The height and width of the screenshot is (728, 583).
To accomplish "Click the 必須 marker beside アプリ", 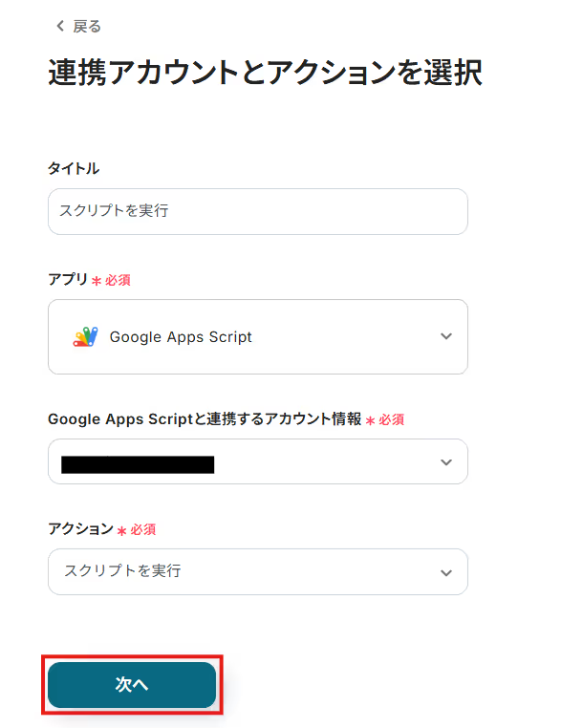I will click(x=118, y=281).
